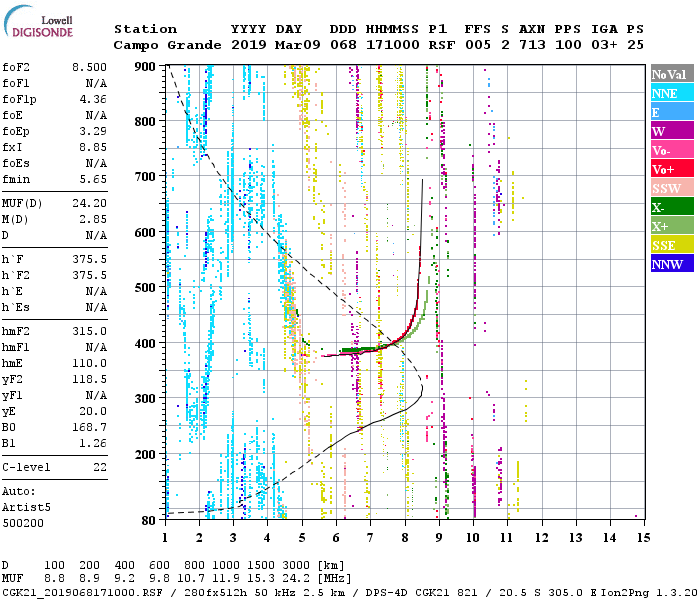Click the 15 MHz frequency axis label

pyautogui.click(x=643, y=538)
